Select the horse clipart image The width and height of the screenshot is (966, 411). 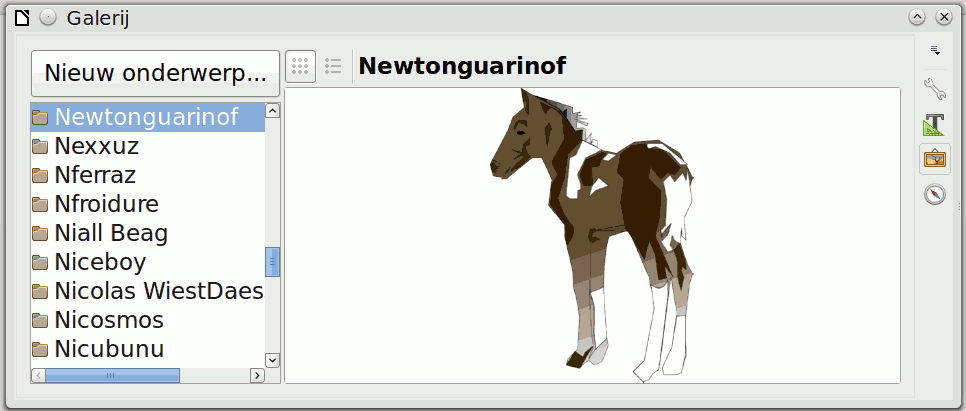(x=593, y=235)
